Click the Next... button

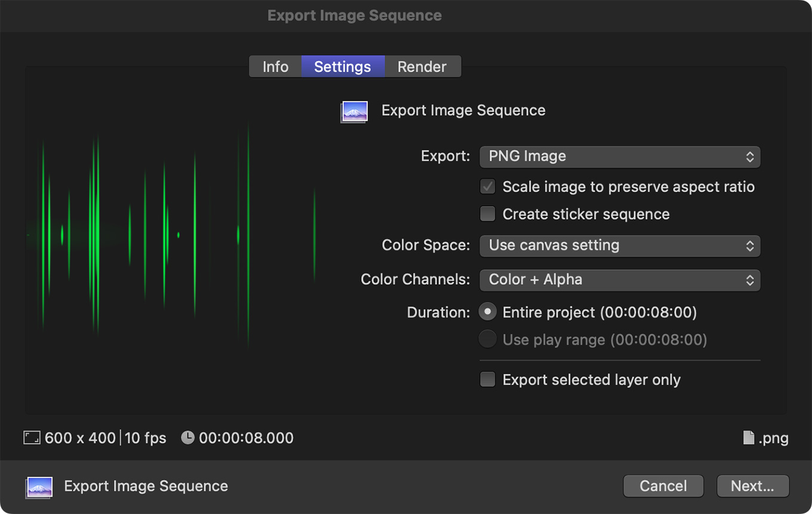[x=752, y=486]
